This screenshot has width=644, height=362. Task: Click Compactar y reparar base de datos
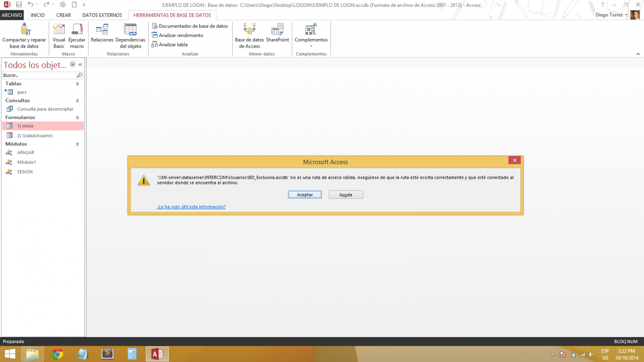tap(24, 36)
